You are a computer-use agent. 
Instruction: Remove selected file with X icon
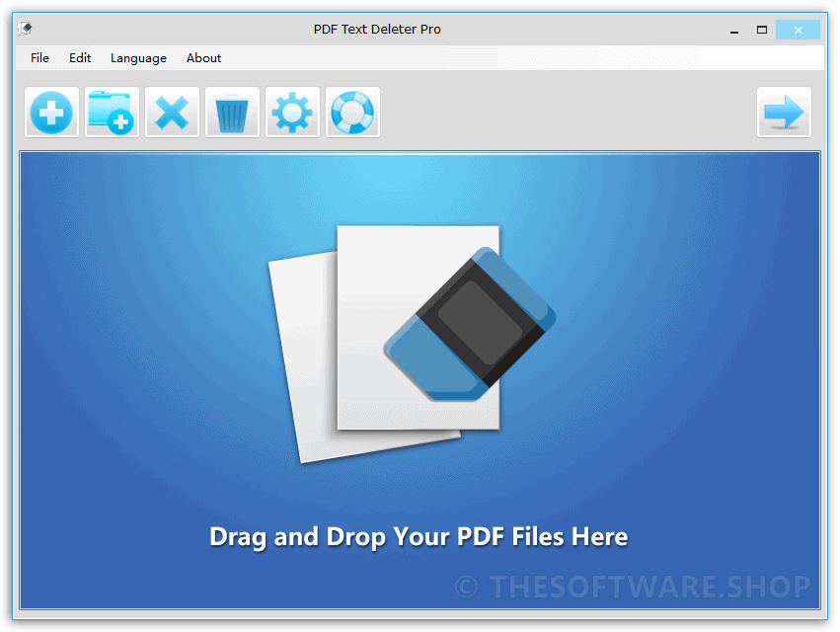click(172, 113)
